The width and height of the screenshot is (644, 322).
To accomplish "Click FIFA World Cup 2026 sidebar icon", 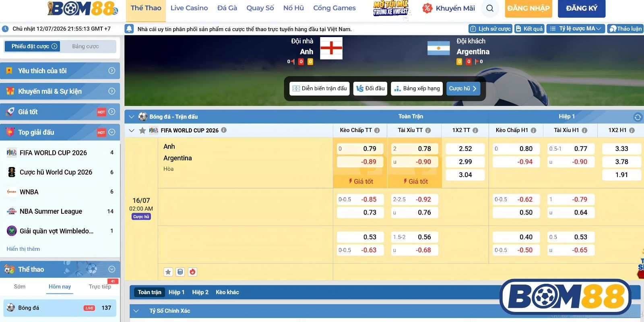I will [12, 153].
